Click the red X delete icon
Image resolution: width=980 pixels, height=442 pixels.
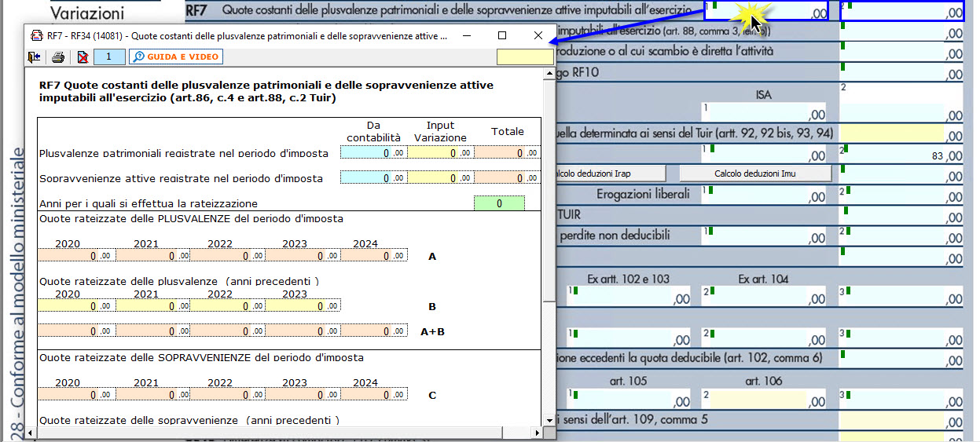tap(83, 57)
